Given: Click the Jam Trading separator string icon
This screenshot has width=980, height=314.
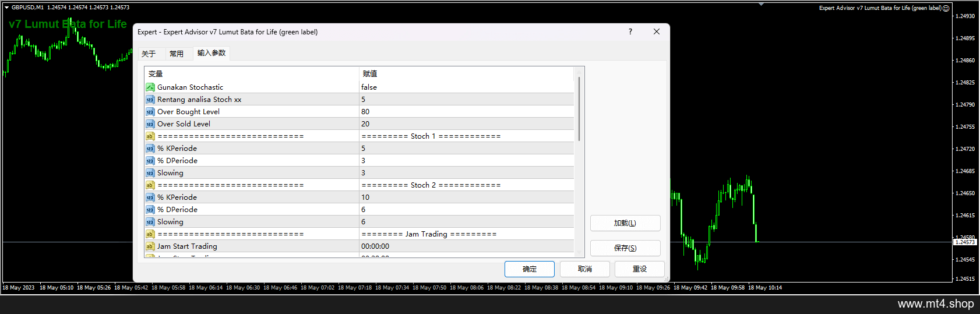Looking at the screenshot, I should pos(150,234).
